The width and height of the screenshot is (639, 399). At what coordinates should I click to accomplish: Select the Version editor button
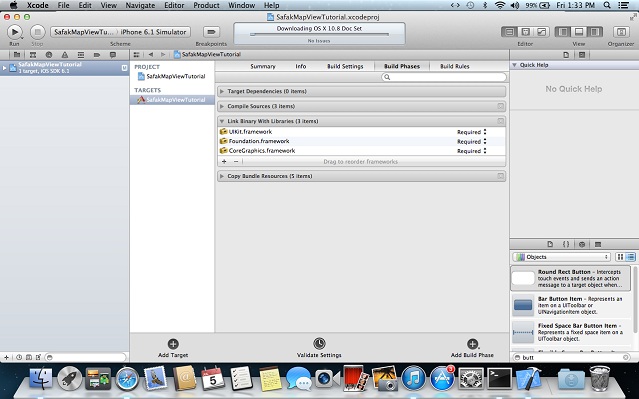(x=541, y=32)
